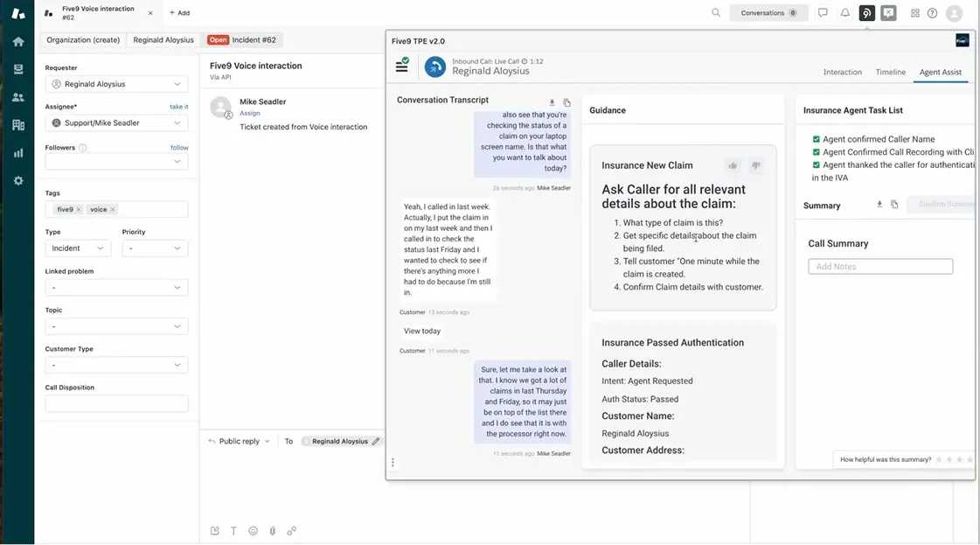Open Reporting icon in left sidebar

click(17, 152)
